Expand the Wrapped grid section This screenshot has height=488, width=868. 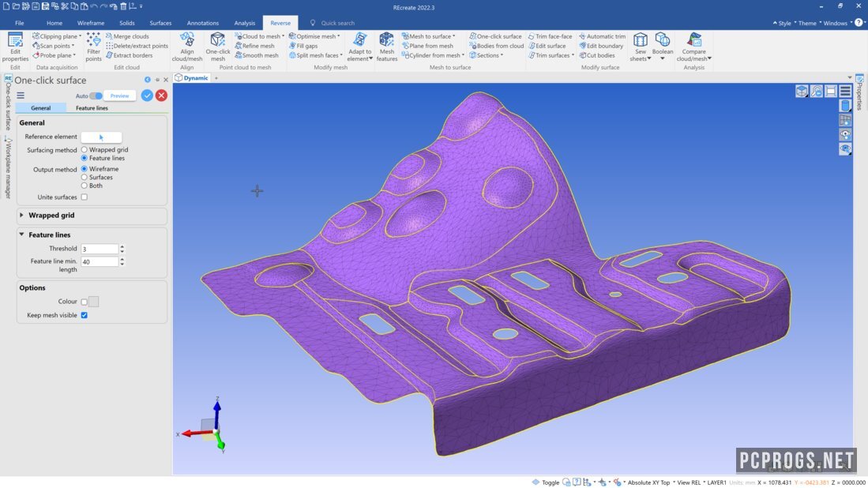click(22, 216)
